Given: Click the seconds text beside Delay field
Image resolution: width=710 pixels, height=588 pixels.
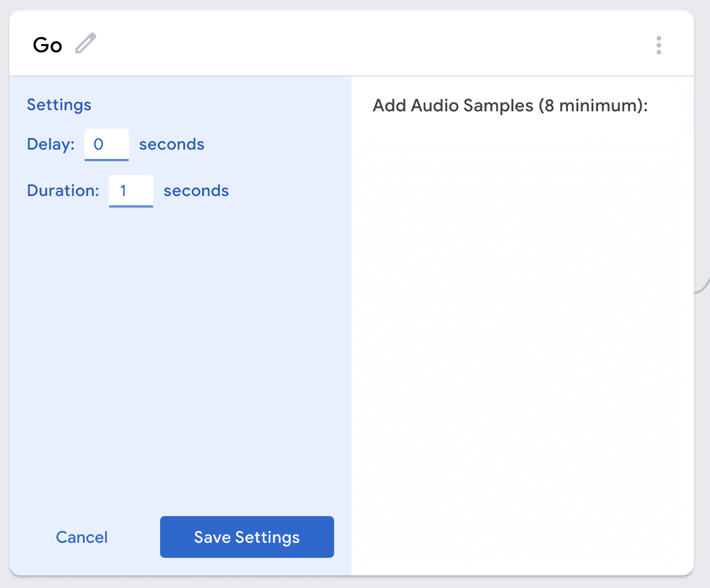Looking at the screenshot, I should [172, 144].
